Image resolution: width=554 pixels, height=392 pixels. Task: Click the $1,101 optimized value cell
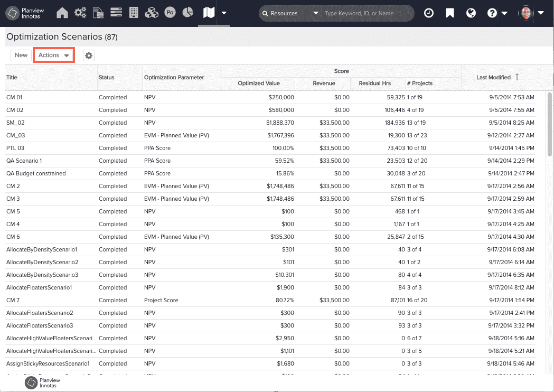click(287, 351)
